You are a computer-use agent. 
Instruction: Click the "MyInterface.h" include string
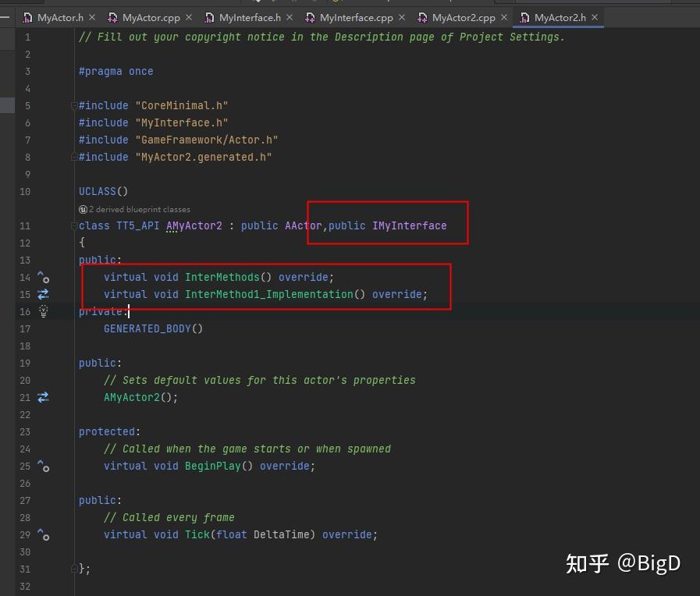click(x=182, y=122)
